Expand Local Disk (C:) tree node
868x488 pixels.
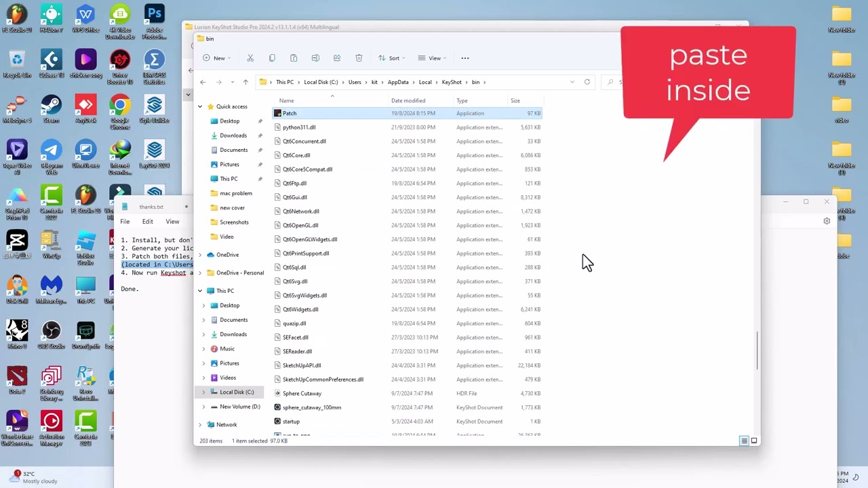coord(203,392)
